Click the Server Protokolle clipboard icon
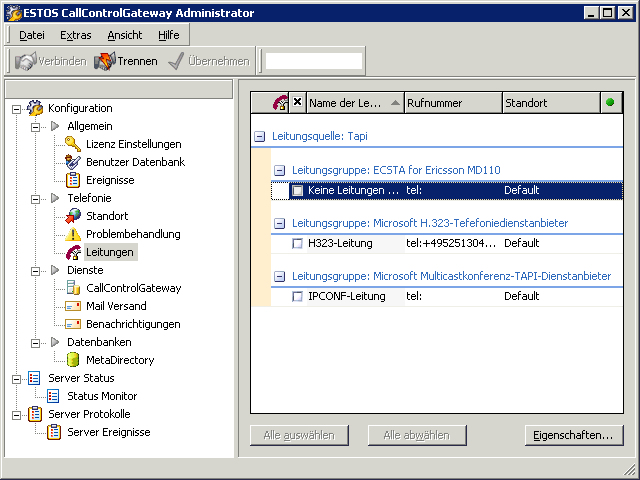 tap(35, 414)
